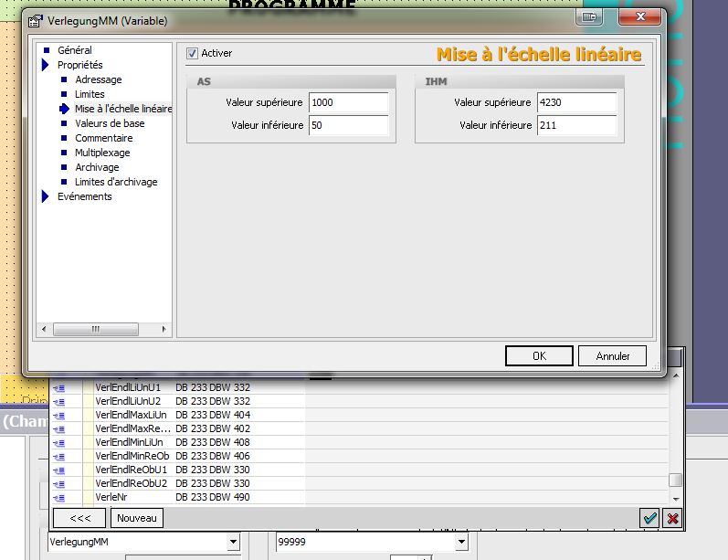Click the red X cancel icon
The width and height of the screenshot is (728, 560).
pos(672,518)
